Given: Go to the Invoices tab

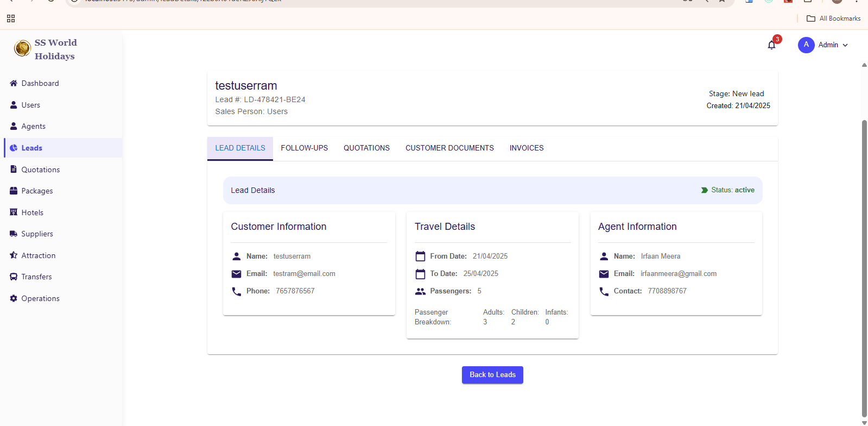Looking at the screenshot, I should point(526,148).
